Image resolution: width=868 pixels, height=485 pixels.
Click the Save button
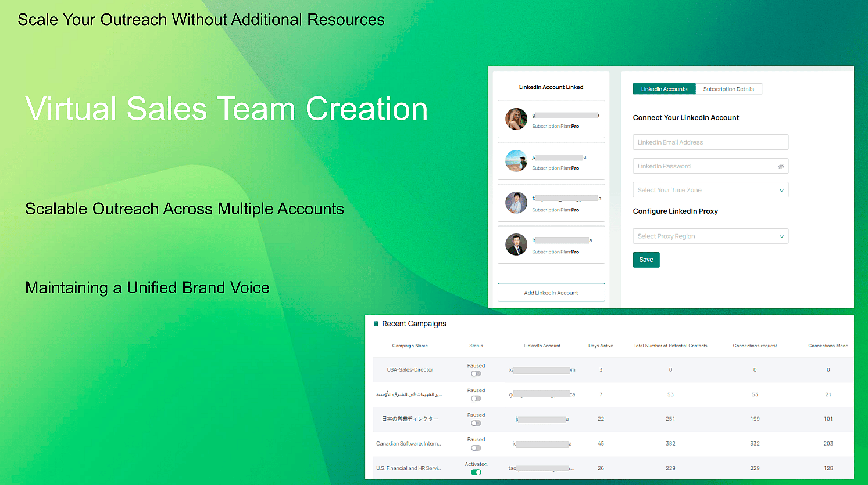[x=646, y=260]
